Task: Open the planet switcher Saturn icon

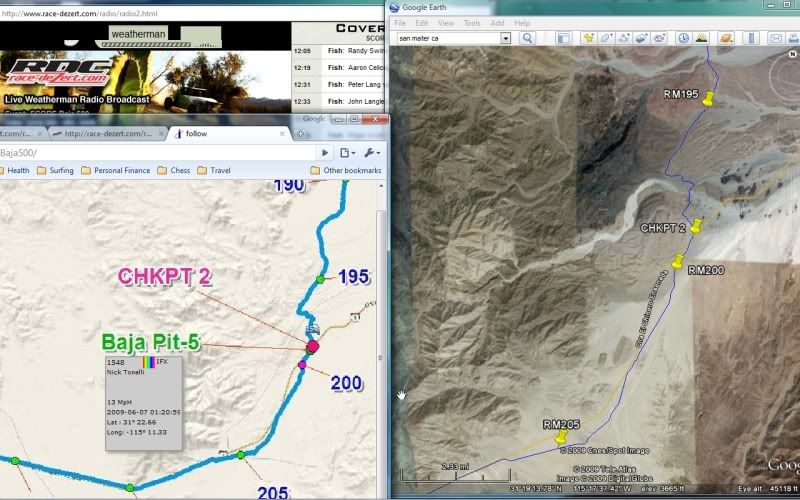Action: tap(726, 38)
